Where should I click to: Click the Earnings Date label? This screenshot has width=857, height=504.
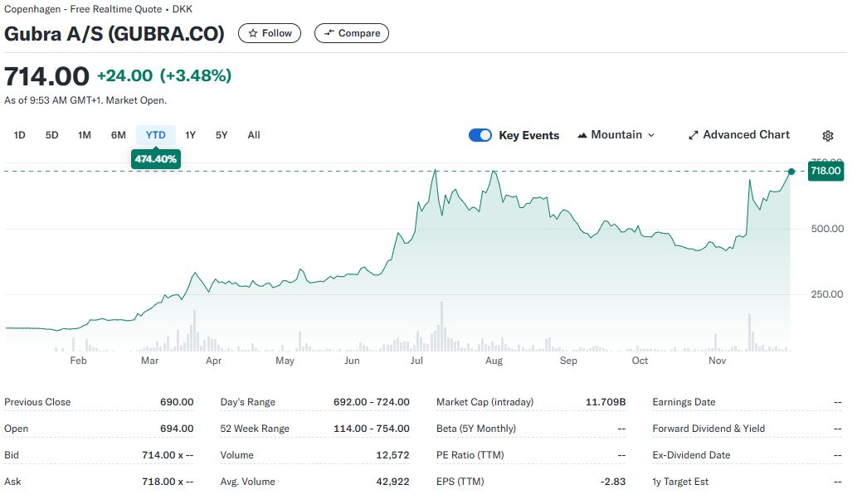tap(684, 402)
